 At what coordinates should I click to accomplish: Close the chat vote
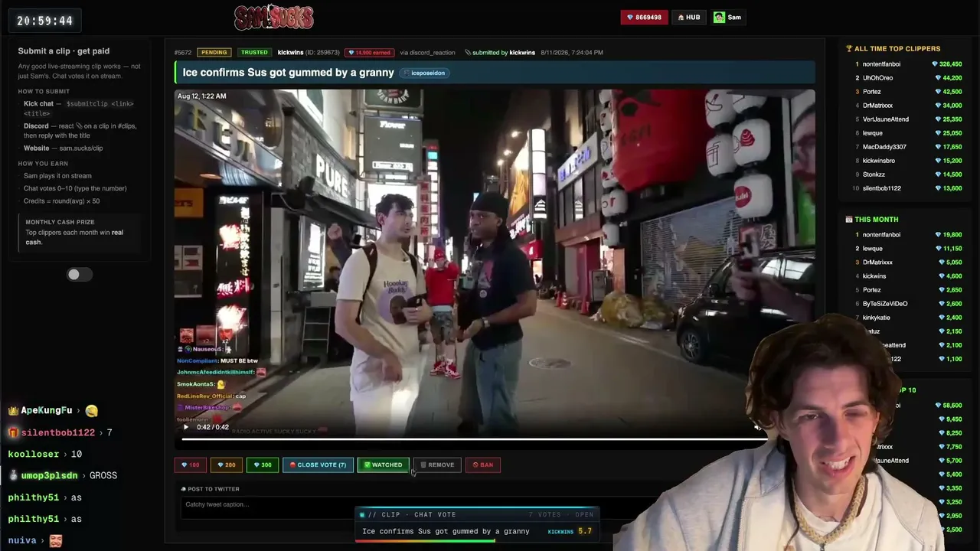[x=318, y=465]
